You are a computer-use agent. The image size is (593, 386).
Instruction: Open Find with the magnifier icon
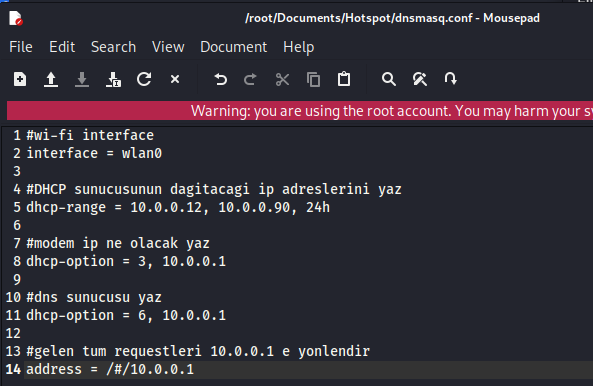[x=389, y=79]
